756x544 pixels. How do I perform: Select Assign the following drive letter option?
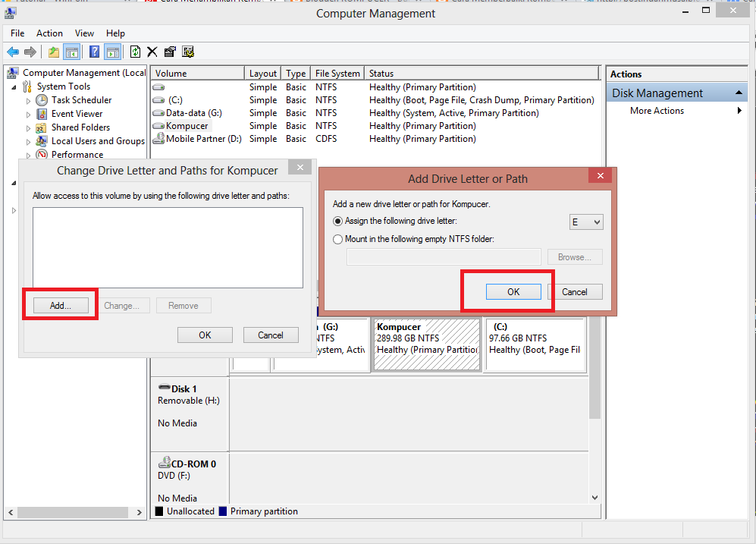pos(338,222)
